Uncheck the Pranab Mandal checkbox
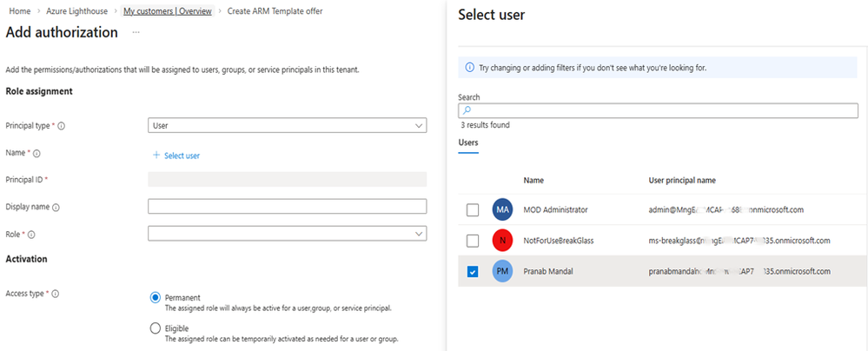This screenshot has width=868, height=351. tap(472, 272)
